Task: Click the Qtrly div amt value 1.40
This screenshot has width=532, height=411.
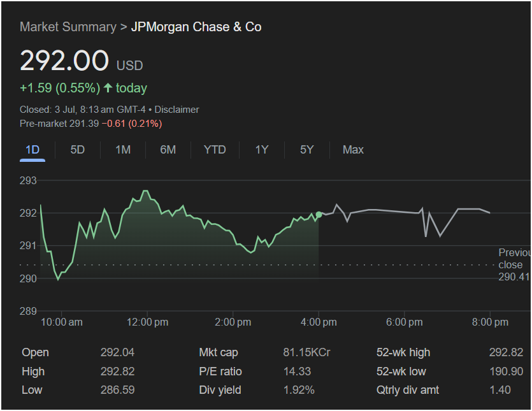Action: pos(500,389)
